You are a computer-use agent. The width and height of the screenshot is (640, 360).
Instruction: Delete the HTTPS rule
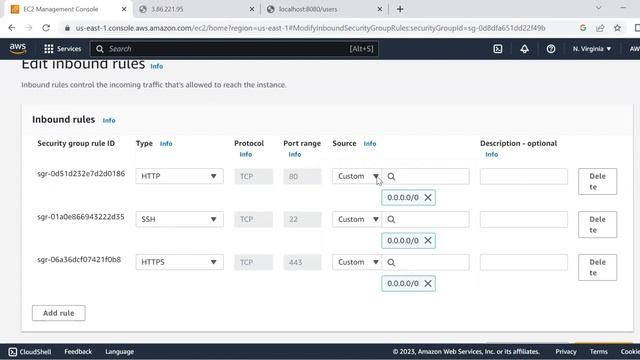click(x=598, y=267)
